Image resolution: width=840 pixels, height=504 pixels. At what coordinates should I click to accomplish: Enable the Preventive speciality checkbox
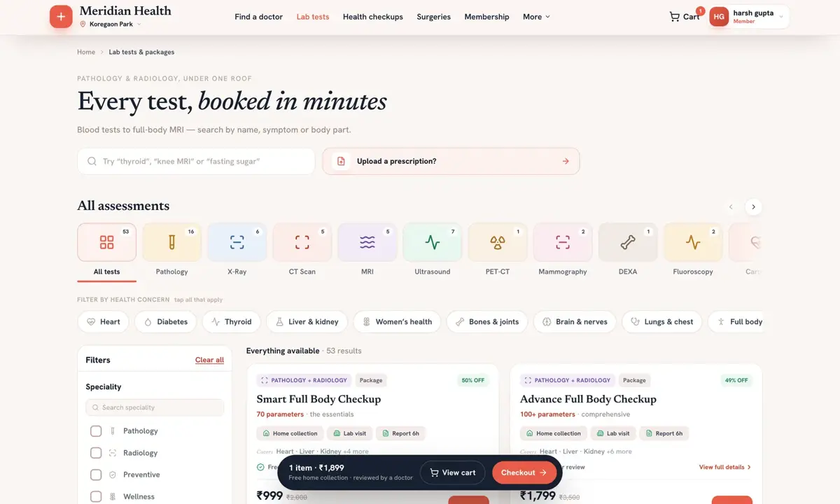[x=96, y=475]
